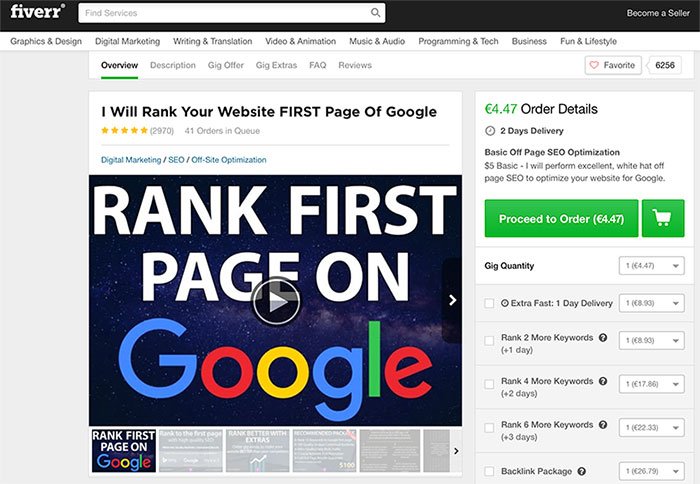The image size is (700, 484).
Task: Click the search magnifier icon
Action: click(x=375, y=13)
